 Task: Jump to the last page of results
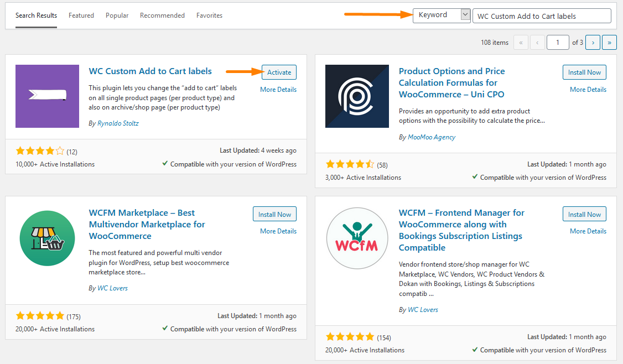point(610,43)
